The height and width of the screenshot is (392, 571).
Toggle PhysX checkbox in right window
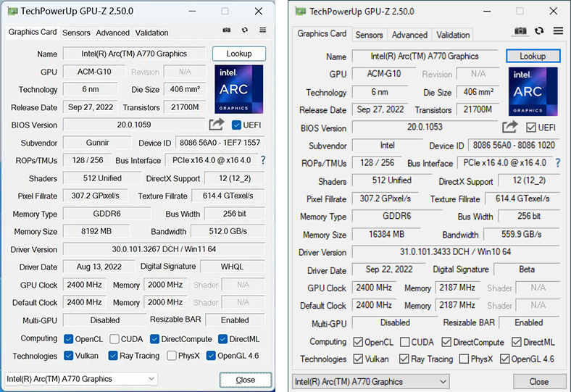(464, 359)
